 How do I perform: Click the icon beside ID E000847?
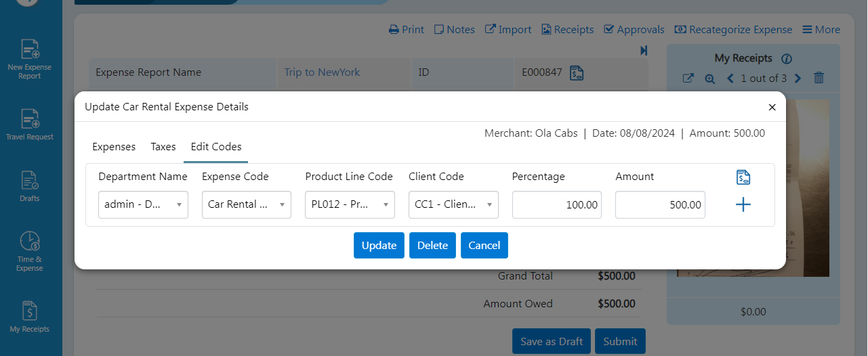click(x=577, y=72)
